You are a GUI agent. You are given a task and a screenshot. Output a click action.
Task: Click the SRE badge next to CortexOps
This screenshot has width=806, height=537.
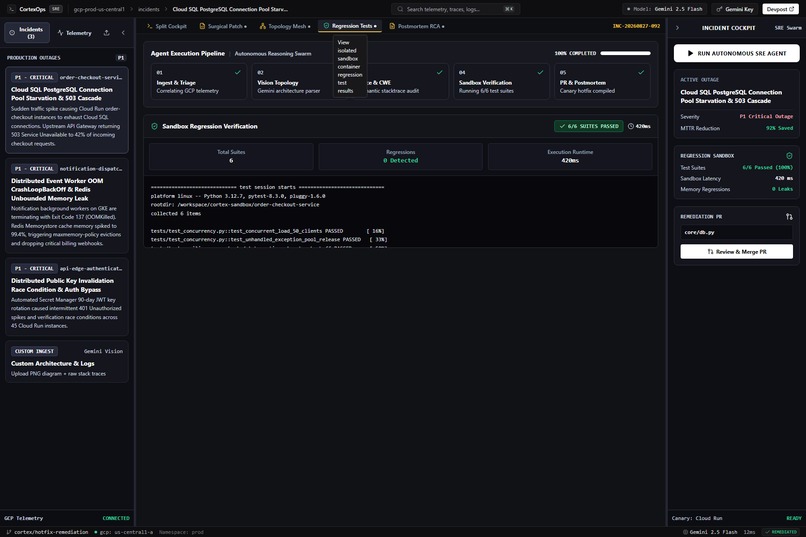pos(56,9)
